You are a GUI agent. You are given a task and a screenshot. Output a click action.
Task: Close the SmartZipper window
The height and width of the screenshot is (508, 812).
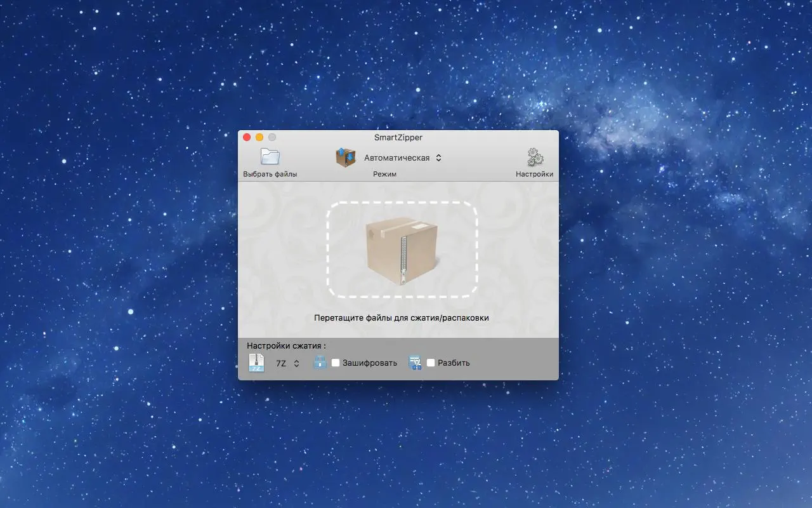[x=247, y=137]
